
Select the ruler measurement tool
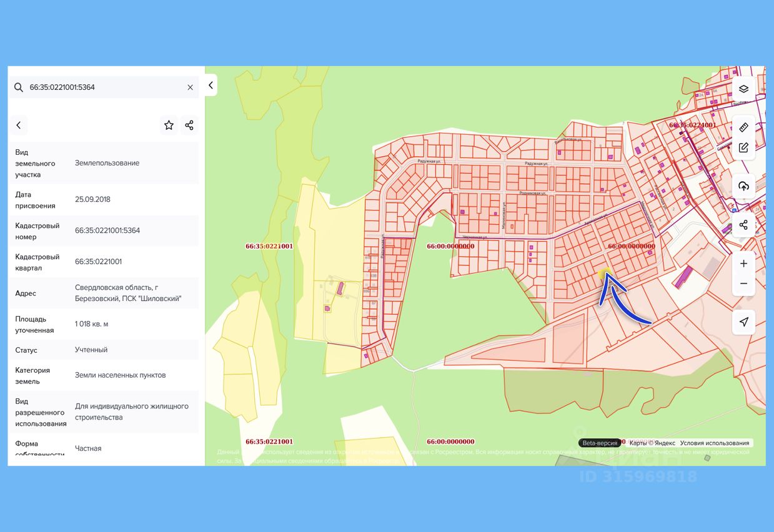[x=743, y=127]
